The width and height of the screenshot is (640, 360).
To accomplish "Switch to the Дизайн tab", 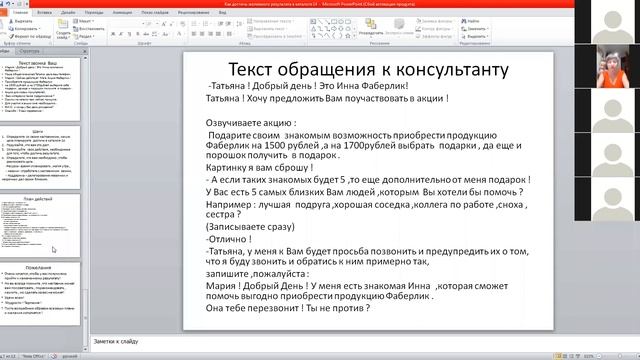I will click(x=68, y=13).
